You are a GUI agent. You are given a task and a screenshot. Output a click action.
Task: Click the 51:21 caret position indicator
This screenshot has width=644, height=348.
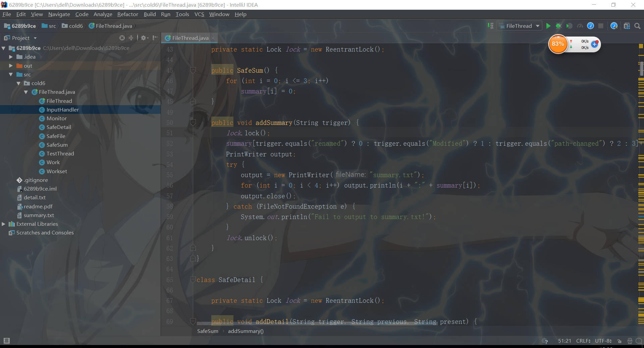click(x=565, y=341)
